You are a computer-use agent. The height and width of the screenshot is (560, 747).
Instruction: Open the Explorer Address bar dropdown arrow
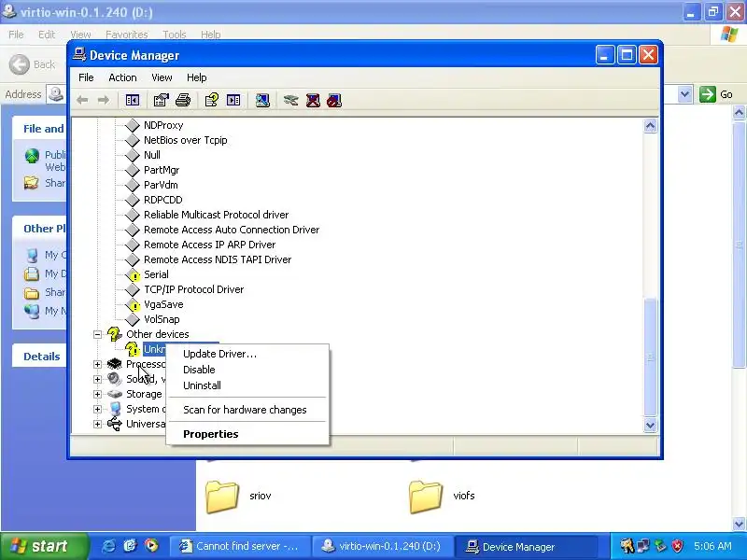[x=684, y=94]
